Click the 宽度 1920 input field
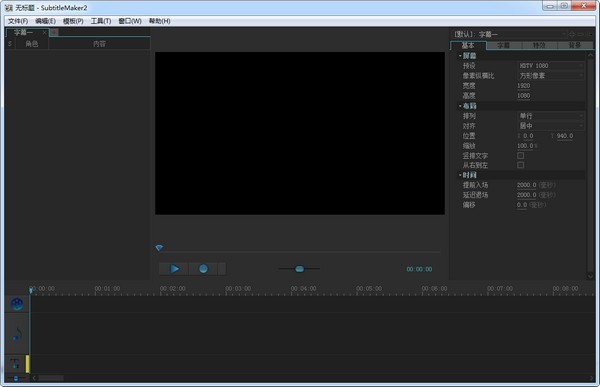The width and height of the screenshot is (600, 387). click(523, 86)
